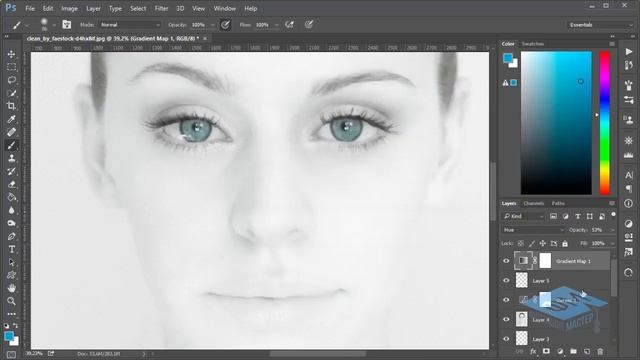Select the Gradient Map 1 layer mask thumbnail
Screen dimensions: 640x360
click(x=545, y=261)
